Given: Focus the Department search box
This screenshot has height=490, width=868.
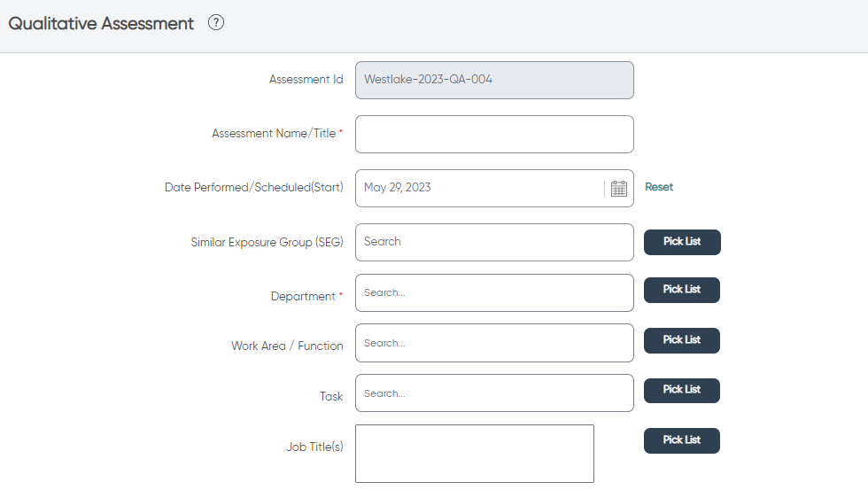Looking at the screenshot, I should pyautogui.click(x=494, y=293).
